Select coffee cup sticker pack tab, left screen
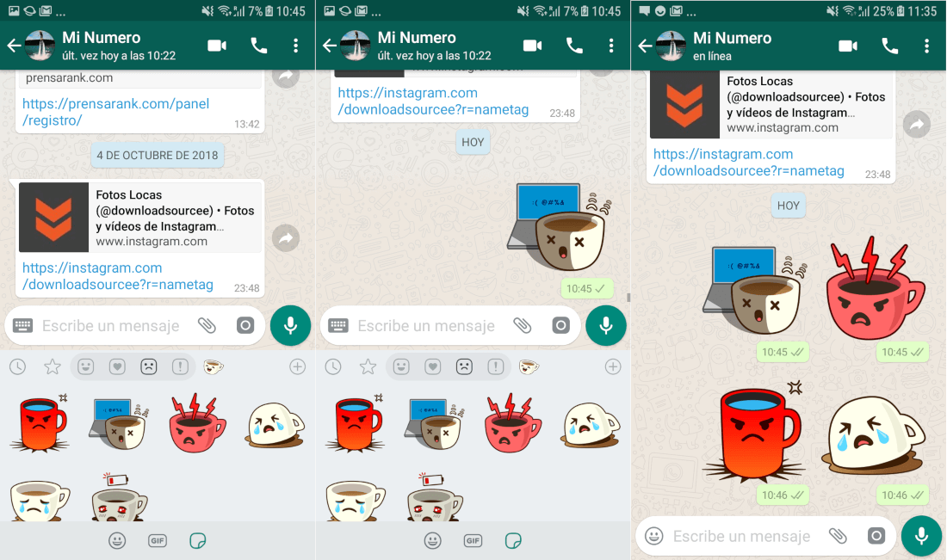The height and width of the screenshot is (560, 947). [x=214, y=366]
